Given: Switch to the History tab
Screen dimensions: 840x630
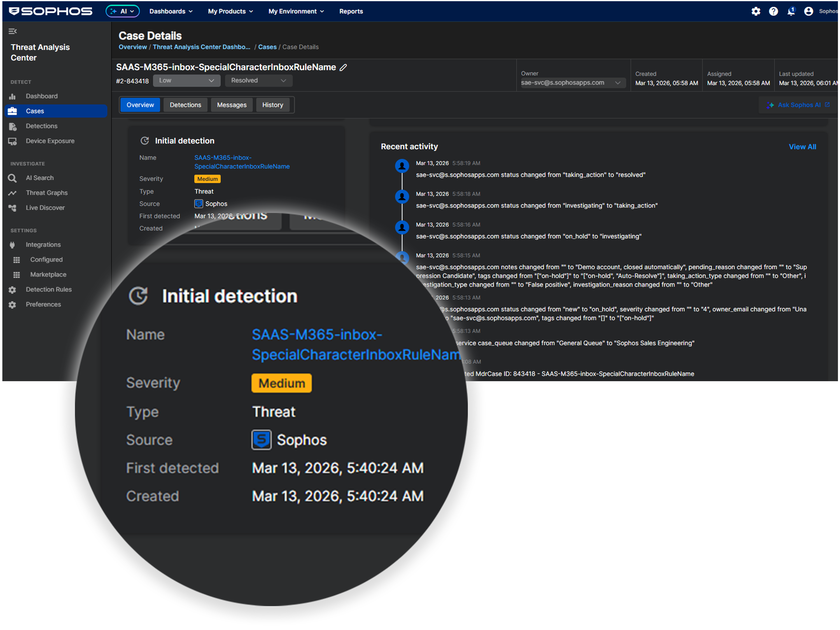Looking at the screenshot, I should click(x=273, y=105).
